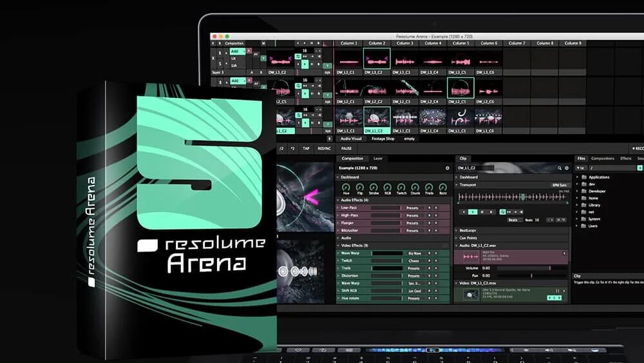Viewport: 644px width, 363px height.
Task: Click the TAP tempo button
Action: (306, 148)
